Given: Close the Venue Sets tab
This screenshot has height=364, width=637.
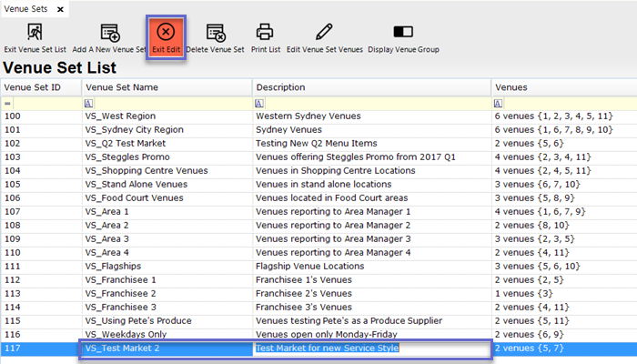Looking at the screenshot, I should point(61,8).
